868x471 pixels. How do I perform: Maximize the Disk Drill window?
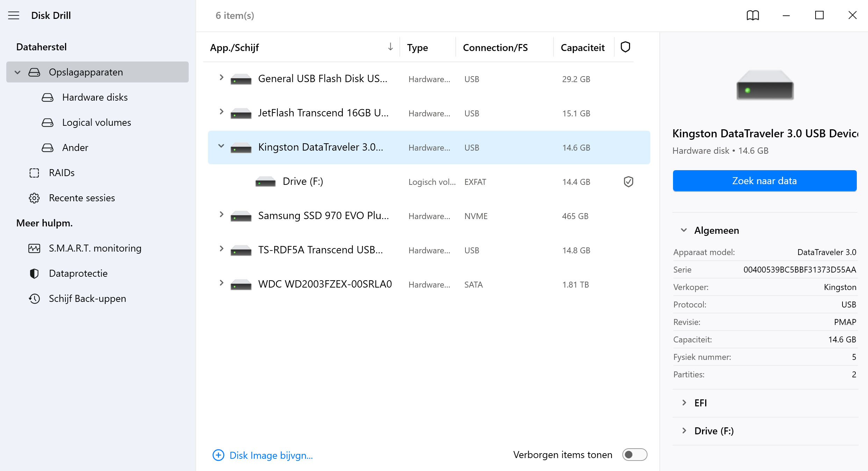[819, 15]
